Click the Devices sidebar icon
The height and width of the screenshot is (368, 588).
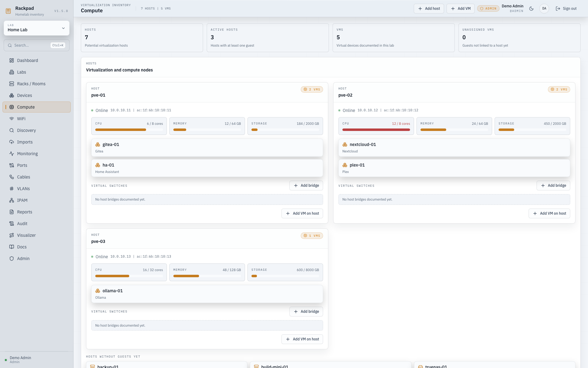[12, 95]
